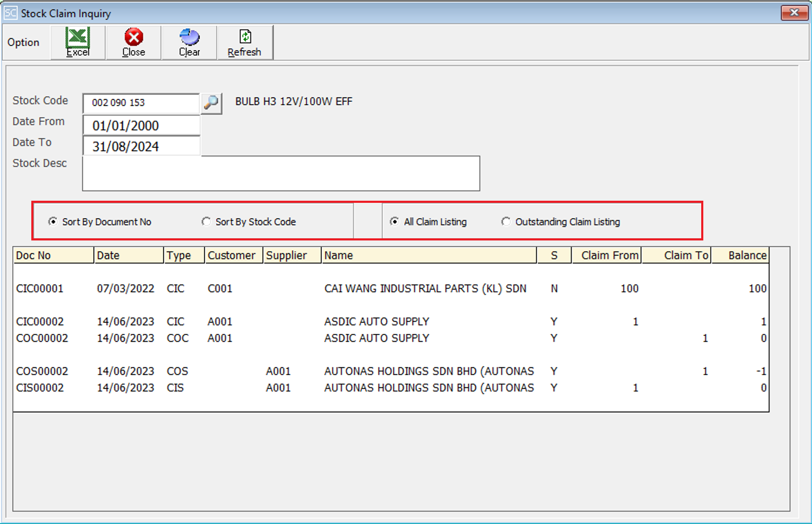
Task: Click ASDIC AUTO SUPPLY in CIC00002 row
Action: (377, 322)
